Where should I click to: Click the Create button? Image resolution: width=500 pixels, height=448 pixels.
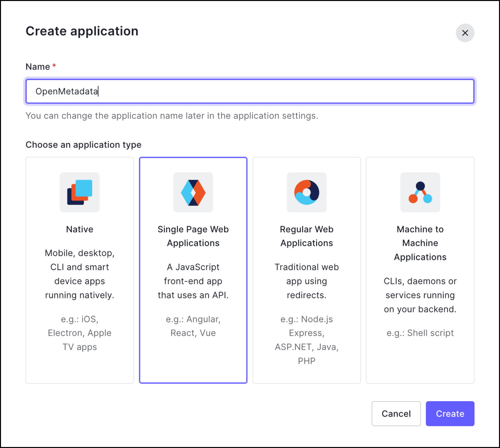tap(450, 413)
